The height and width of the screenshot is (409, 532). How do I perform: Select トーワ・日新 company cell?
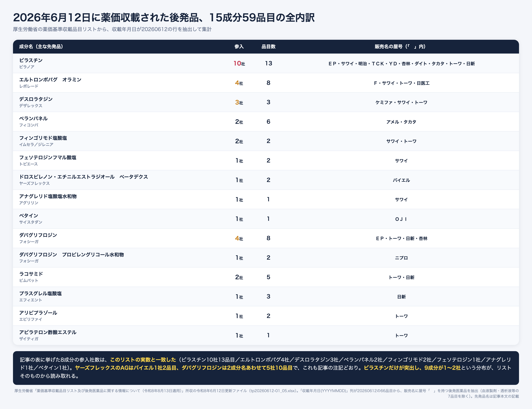coord(401,277)
